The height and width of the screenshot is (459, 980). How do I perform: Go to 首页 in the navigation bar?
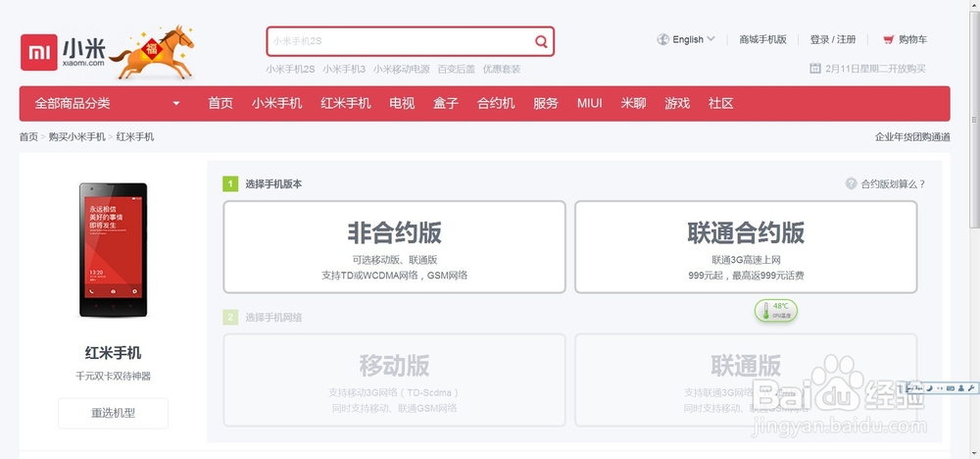pyautogui.click(x=220, y=103)
